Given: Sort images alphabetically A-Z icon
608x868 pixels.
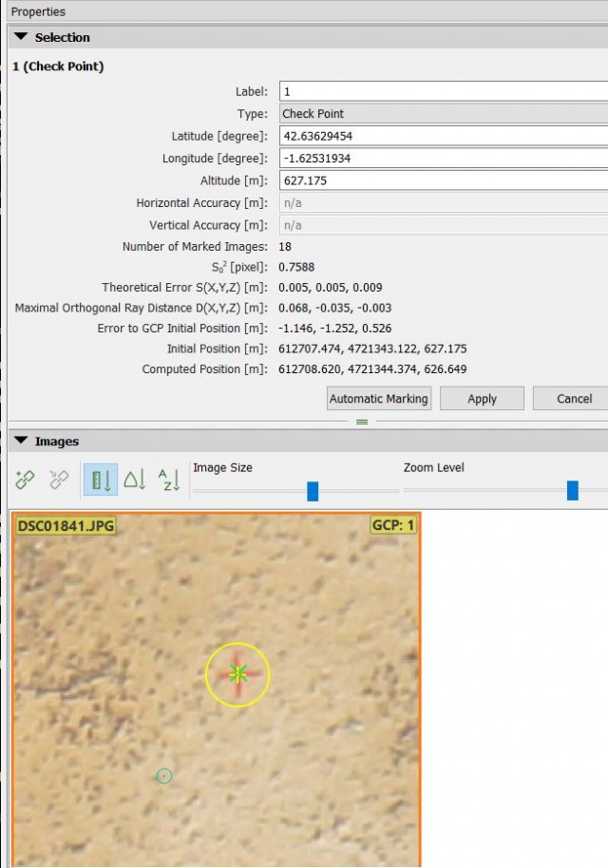Looking at the screenshot, I should pyautogui.click(x=169, y=480).
